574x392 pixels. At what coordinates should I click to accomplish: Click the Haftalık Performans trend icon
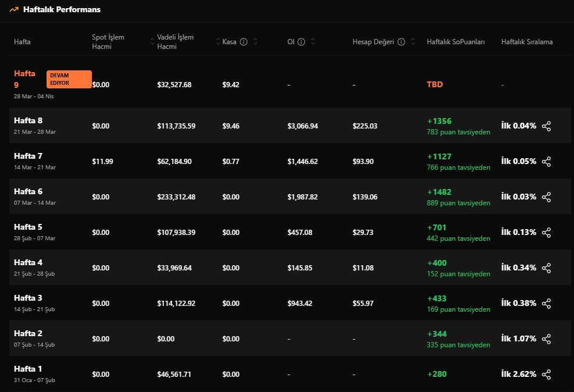(x=14, y=9)
